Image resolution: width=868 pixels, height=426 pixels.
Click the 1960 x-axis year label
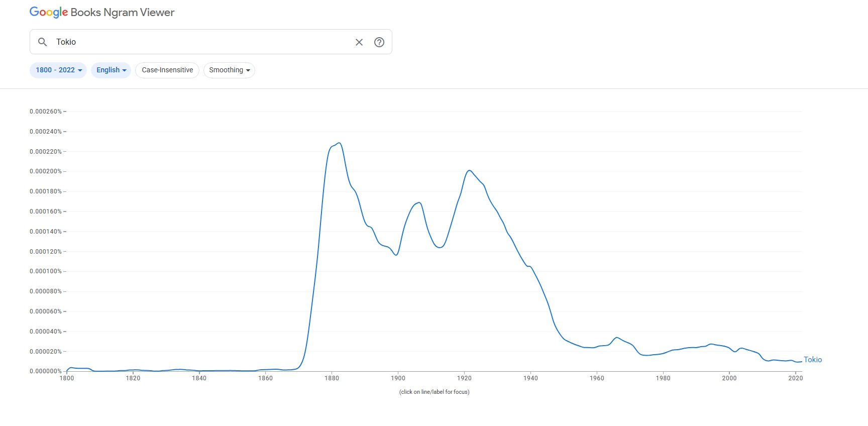[x=597, y=378]
